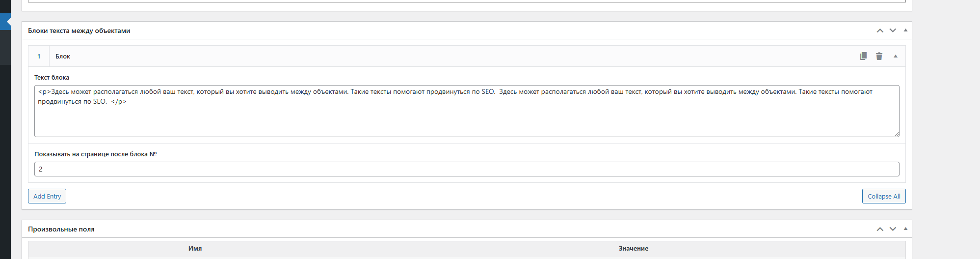The height and width of the screenshot is (259, 980).
Task: Collapse the 'Блок' entry row
Action: 896,56
